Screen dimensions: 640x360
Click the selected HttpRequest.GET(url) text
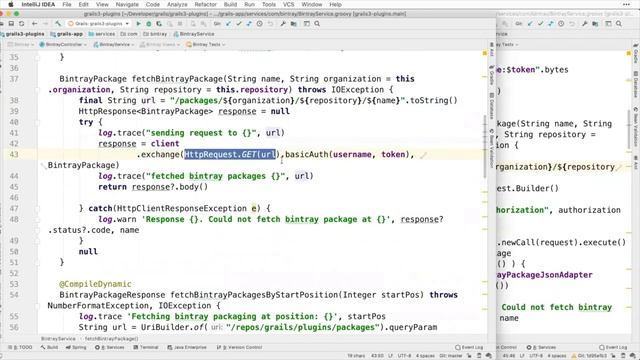click(230, 154)
